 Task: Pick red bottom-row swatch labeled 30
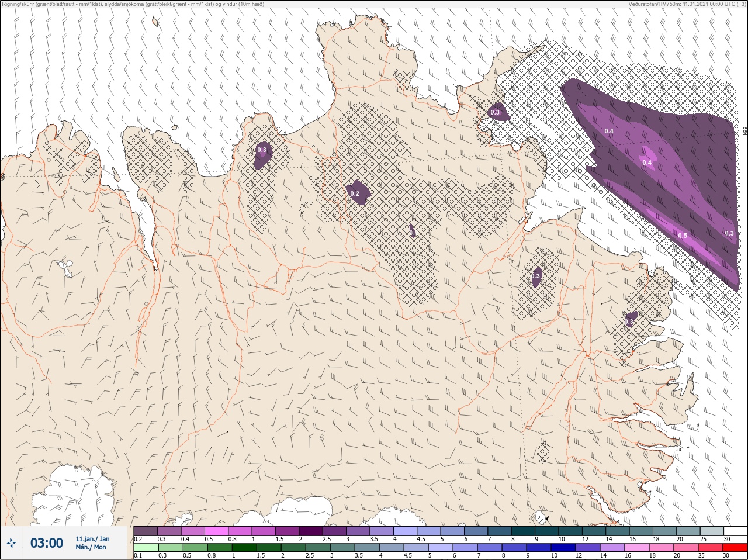[x=735, y=548]
